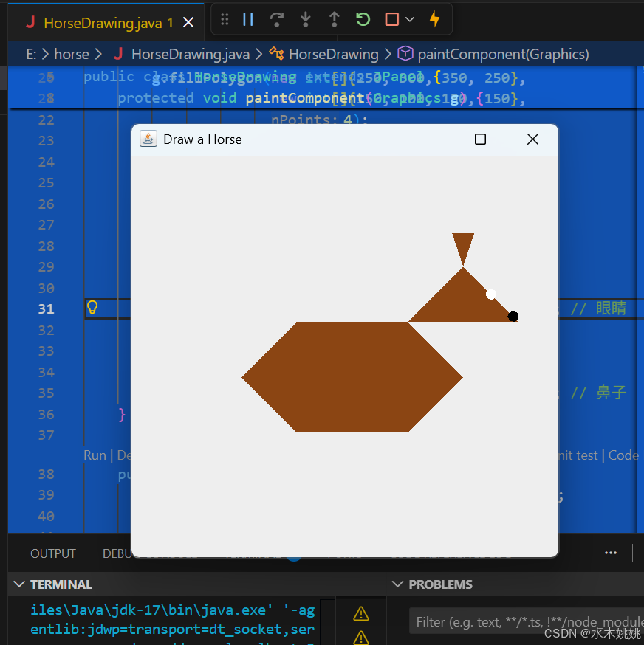
Task: Restart the debugging session
Action: pyautogui.click(x=363, y=19)
